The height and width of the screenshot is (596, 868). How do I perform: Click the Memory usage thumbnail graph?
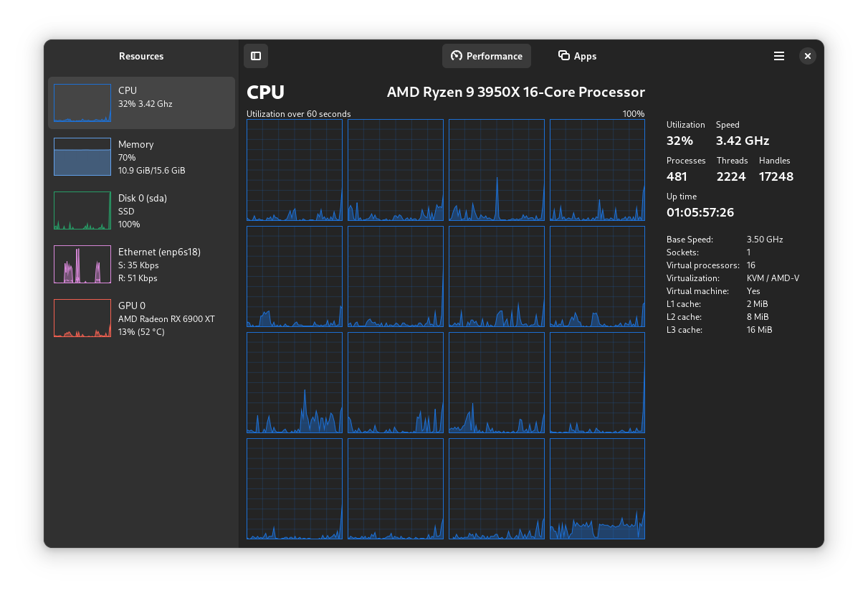click(82, 157)
